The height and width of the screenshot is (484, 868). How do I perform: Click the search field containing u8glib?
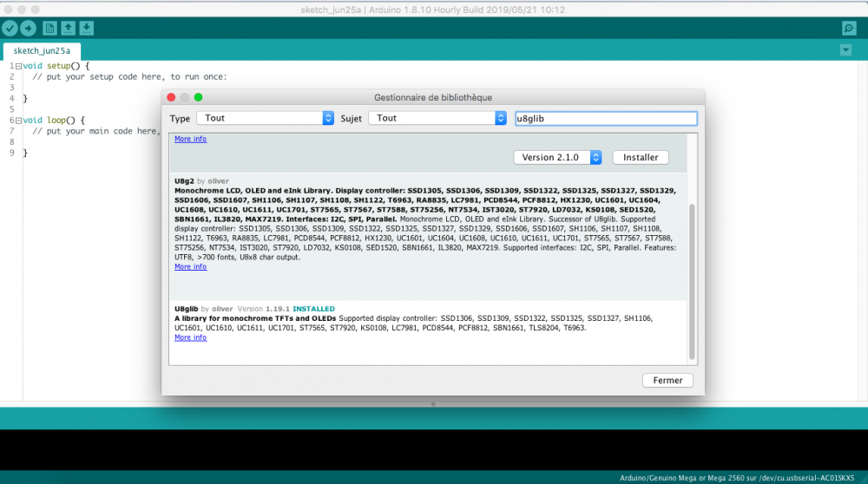606,118
